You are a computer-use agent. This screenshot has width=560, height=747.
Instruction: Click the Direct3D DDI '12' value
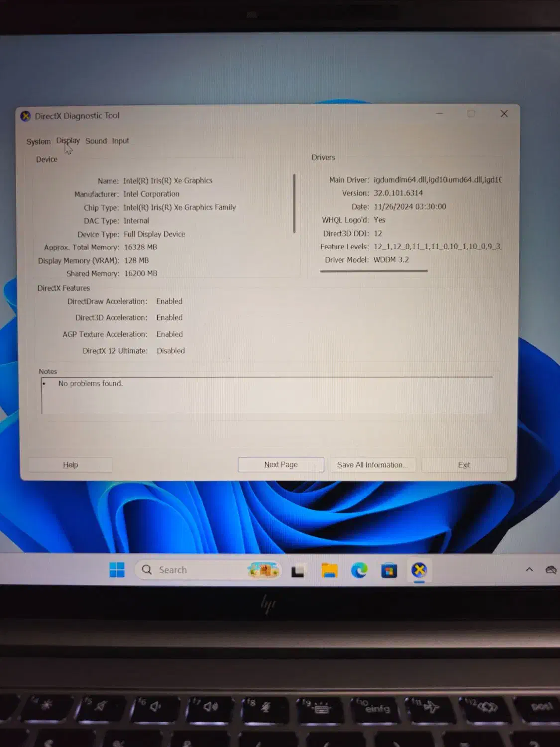(x=378, y=233)
